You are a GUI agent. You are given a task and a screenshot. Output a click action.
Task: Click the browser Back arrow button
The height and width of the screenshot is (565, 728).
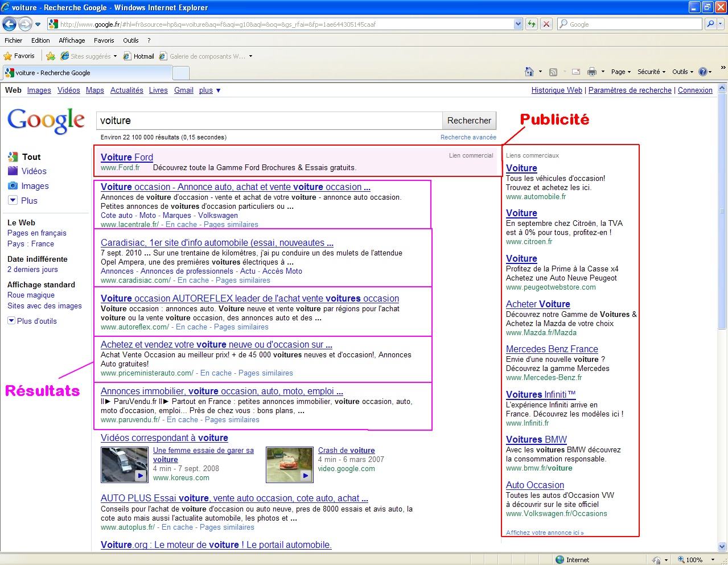click(9, 24)
